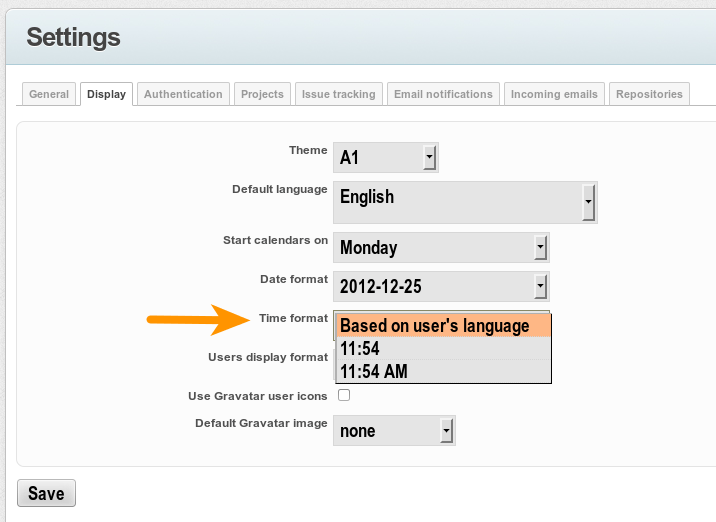Screen dimensions: 716x522
Task: Pick the 11:54 AM time format
Action: point(443,371)
